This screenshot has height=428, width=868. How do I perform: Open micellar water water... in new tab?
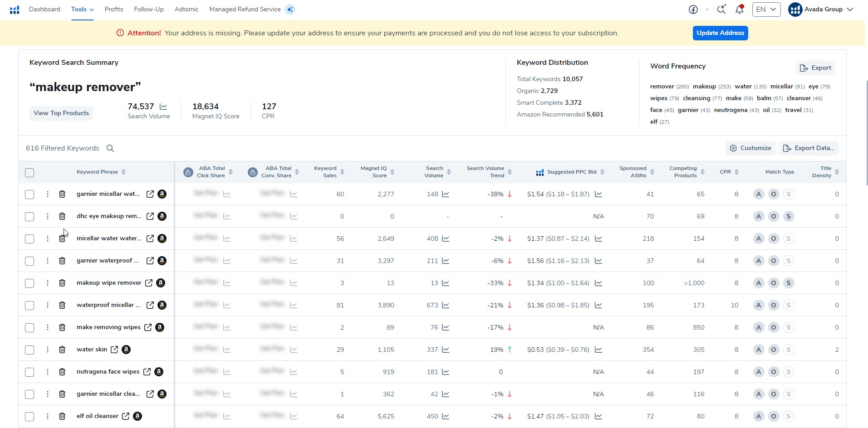click(150, 238)
